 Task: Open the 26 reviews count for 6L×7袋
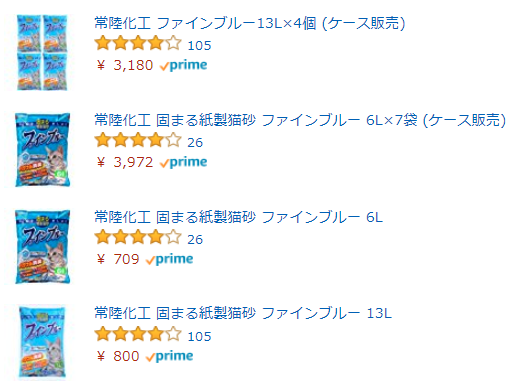click(x=195, y=143)
